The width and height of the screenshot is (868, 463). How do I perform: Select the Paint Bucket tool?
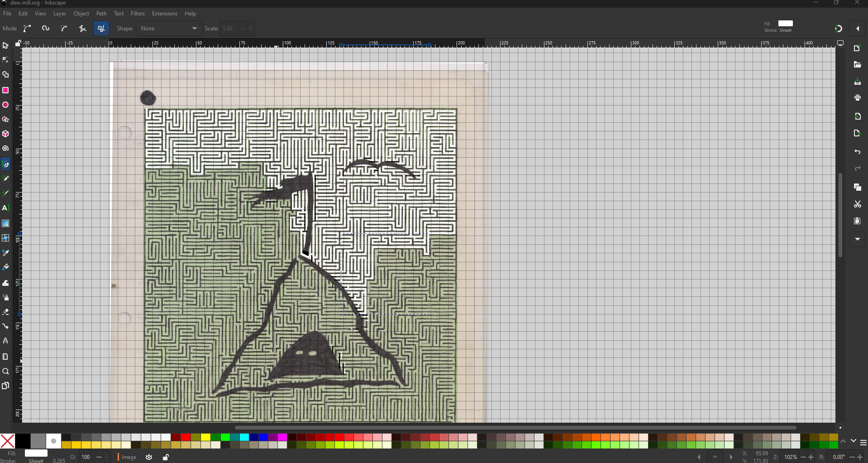5,267
